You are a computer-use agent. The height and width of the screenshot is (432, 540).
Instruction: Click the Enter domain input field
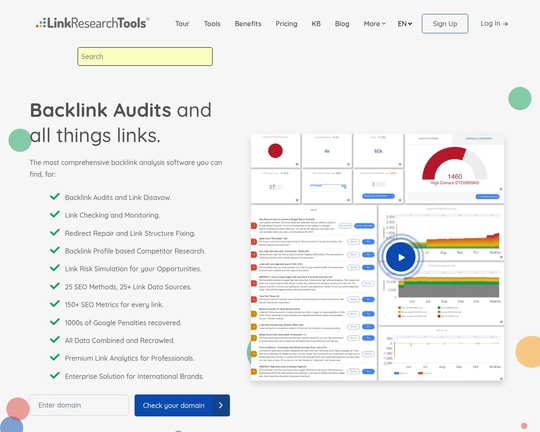tap(79, 405)
